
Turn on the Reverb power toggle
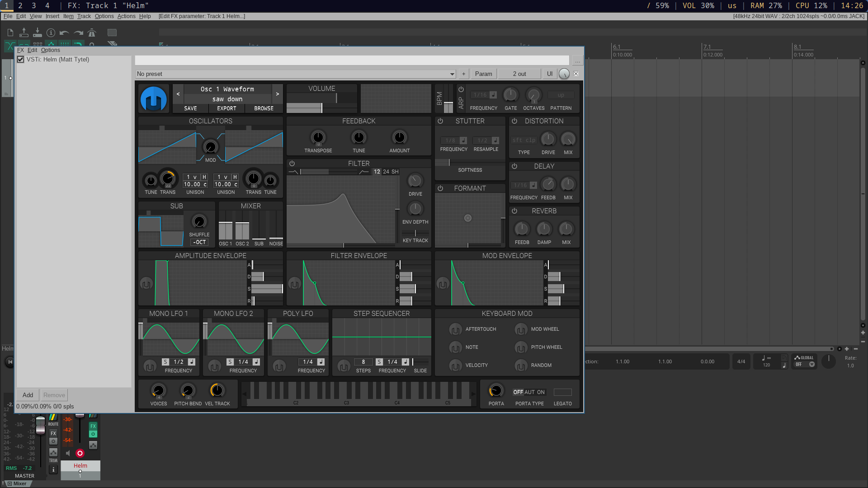(514, 211)
